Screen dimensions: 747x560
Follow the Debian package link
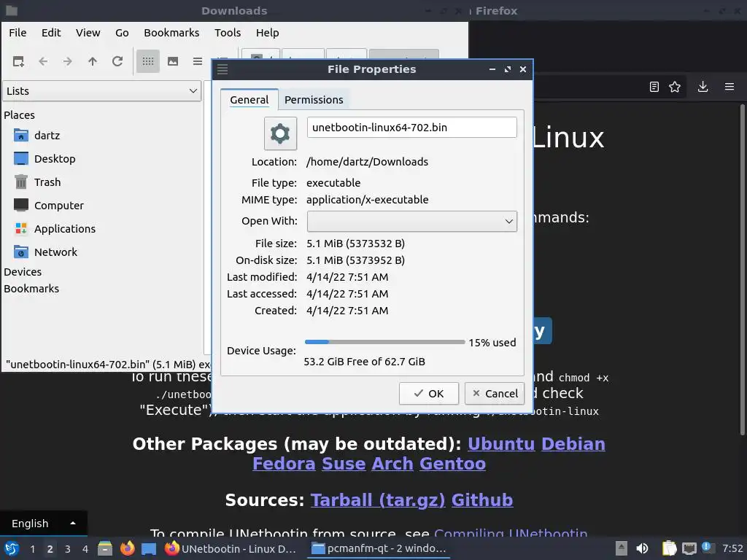[573, 444]
